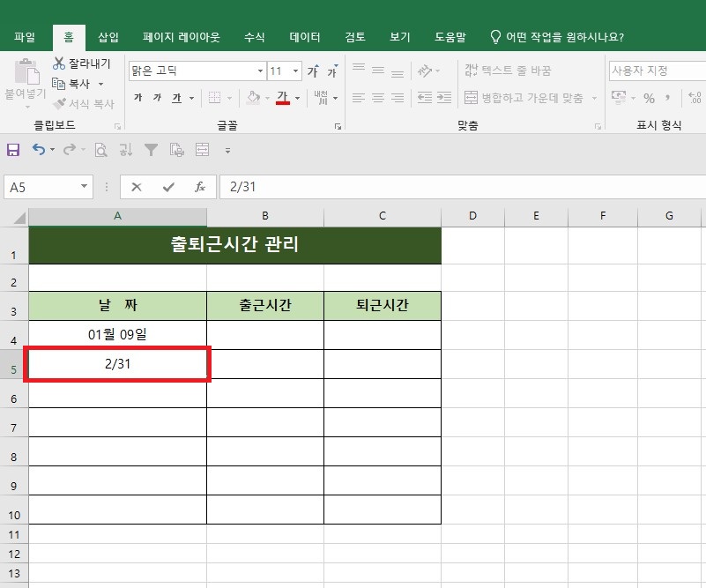This screenshot has height=588, width=706.
Task: Switch to the 데이터 tab
Action: [x=305, y=37]
